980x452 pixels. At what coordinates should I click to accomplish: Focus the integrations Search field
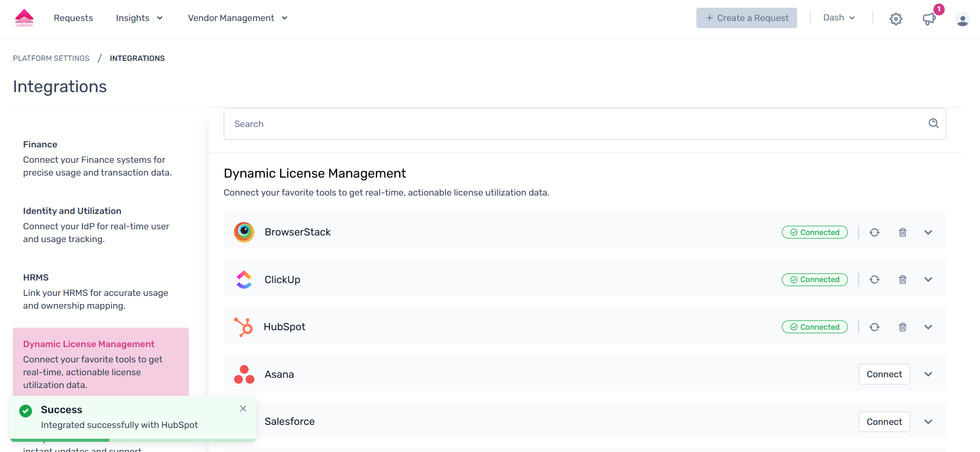point(585,124)
